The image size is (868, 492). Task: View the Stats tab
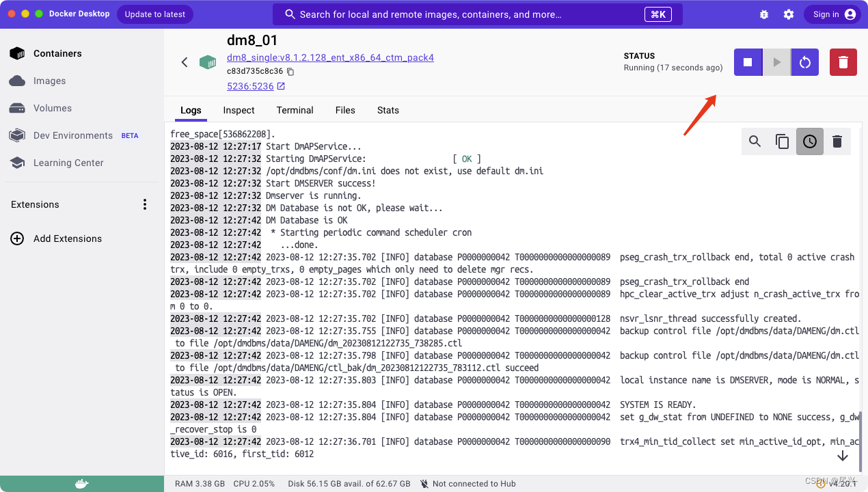tap(388, 110)
